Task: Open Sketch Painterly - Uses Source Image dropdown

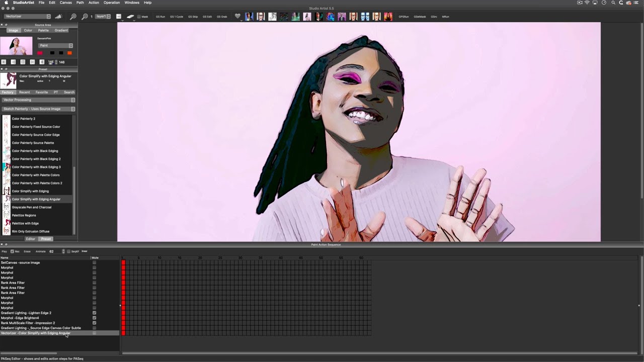Action: pos(39,109)
